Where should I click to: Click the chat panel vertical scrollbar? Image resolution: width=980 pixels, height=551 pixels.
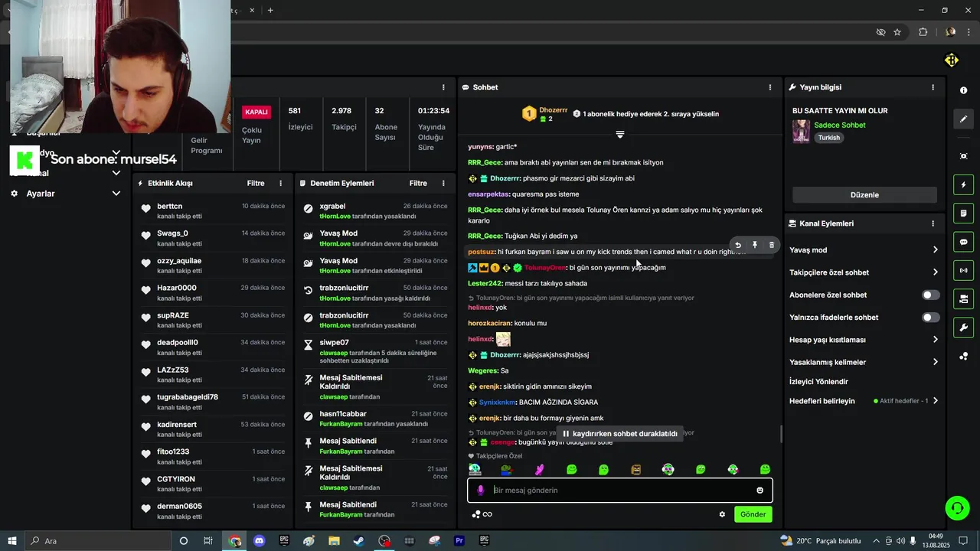[781, 434]
